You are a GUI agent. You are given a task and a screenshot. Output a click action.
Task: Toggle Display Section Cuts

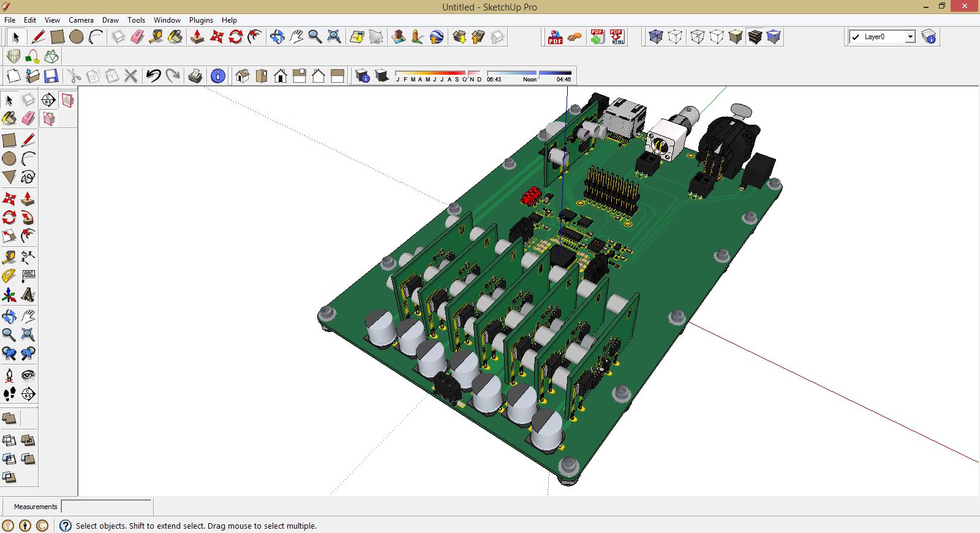click(x=49, y=119)
